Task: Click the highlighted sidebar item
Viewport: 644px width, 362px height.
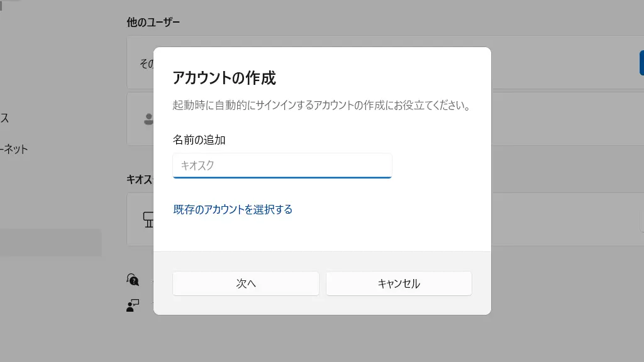Action: coord(50,243)
